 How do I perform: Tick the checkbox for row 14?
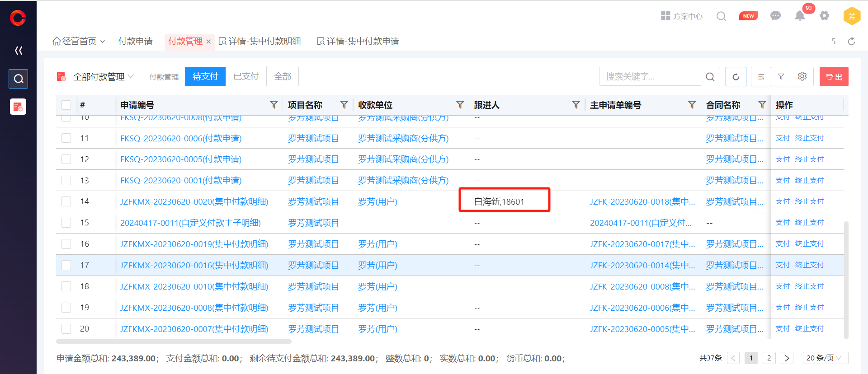[x=66, y=201]
